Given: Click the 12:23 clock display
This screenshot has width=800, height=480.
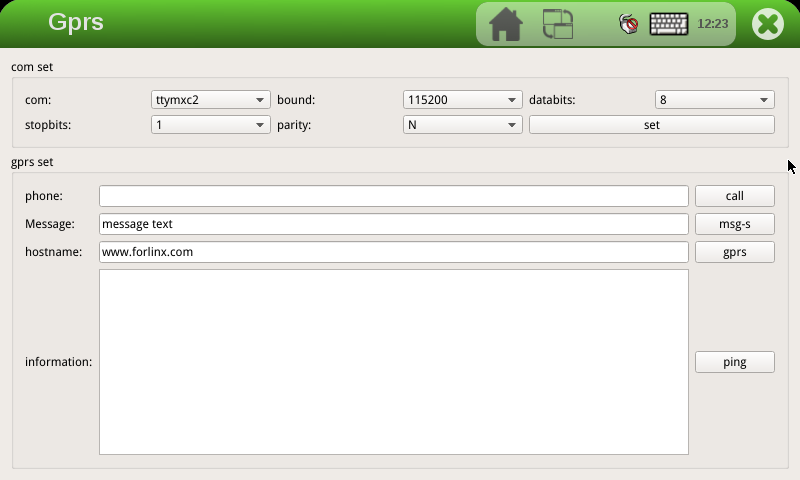Looking at the screenshot, I should [712, 24].
